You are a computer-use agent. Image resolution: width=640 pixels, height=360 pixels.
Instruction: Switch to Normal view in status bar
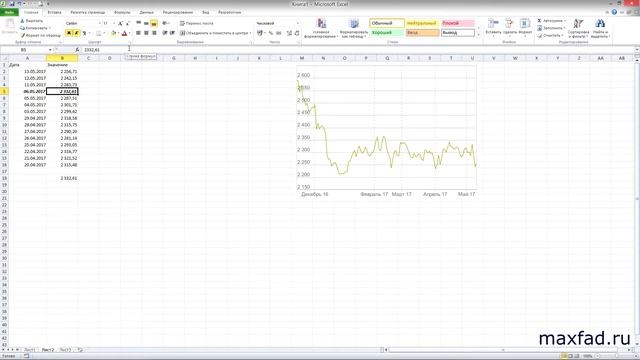pos(564,356)
